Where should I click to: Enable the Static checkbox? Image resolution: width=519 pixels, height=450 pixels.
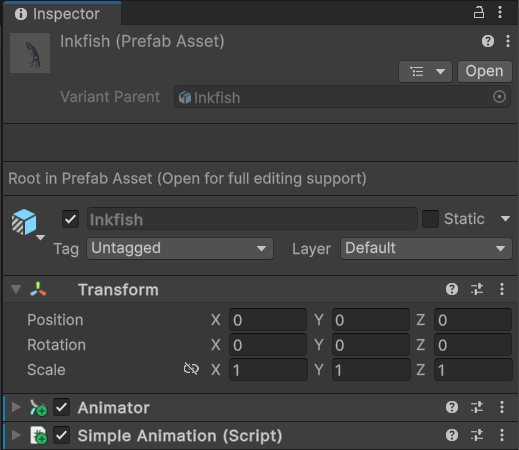(x=430, y=219)
